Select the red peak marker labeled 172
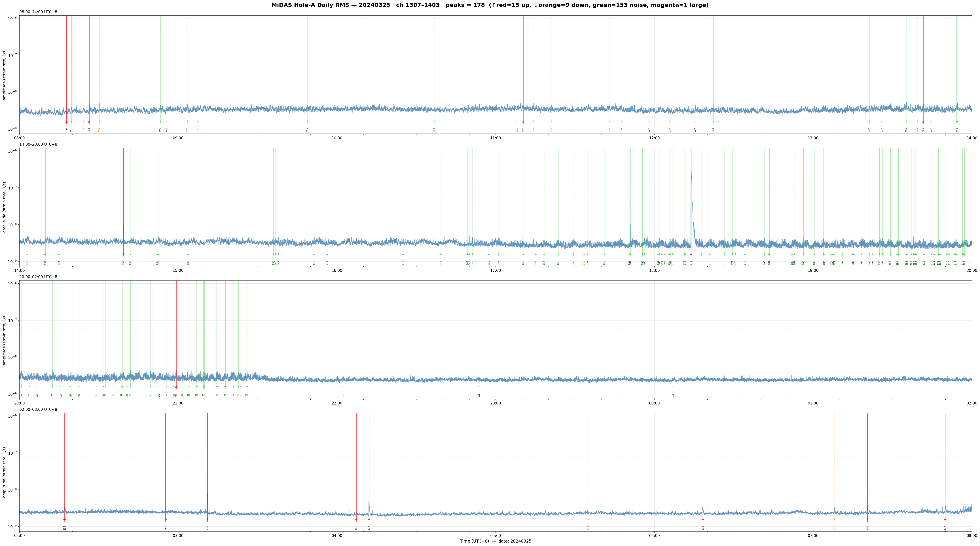980x546 pixels. point(369,519)
